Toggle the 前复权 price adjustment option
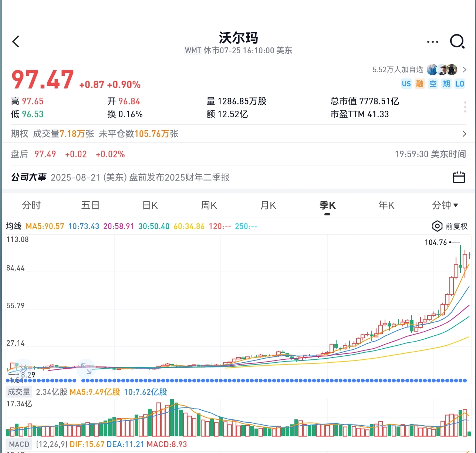The image size is (476, 453). [x=456, y=226]
